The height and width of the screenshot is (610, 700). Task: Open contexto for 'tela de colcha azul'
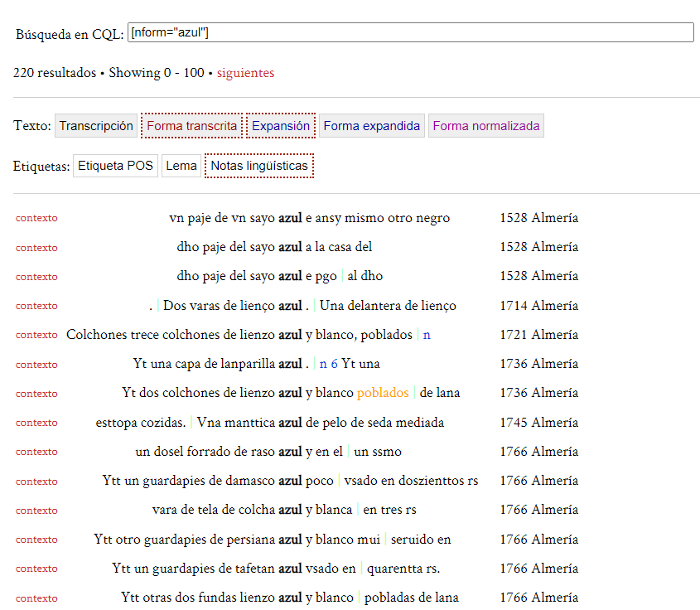coord(36,511)
